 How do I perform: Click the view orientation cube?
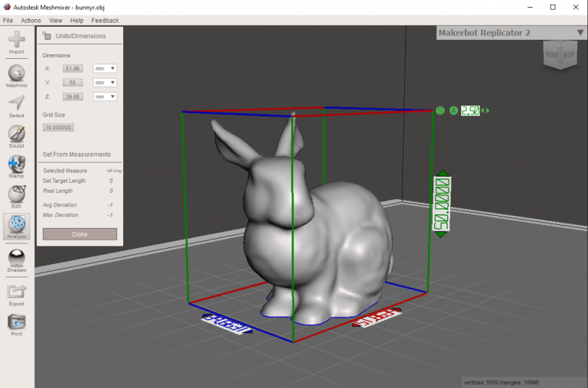[560, 55]
